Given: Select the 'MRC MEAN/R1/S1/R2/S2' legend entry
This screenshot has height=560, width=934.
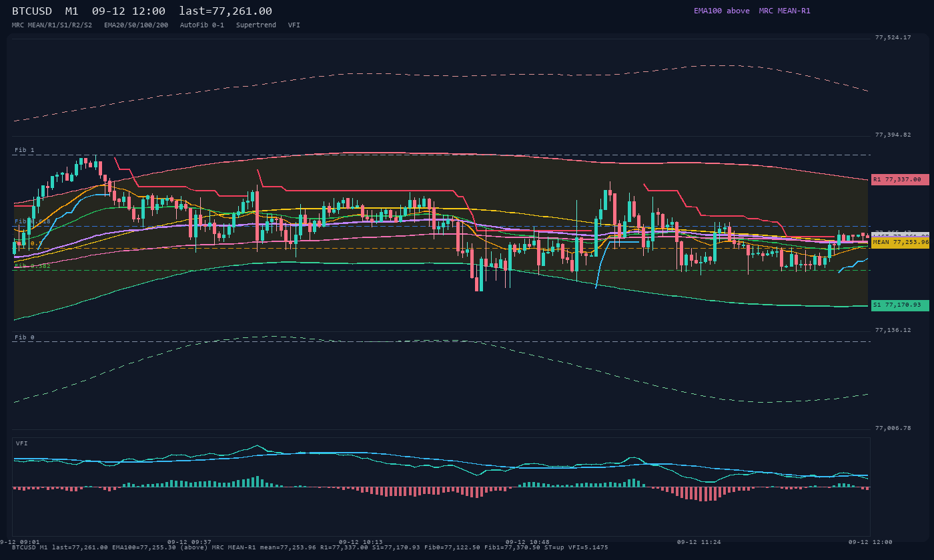Looking at the screenshot, I should 52,25.
